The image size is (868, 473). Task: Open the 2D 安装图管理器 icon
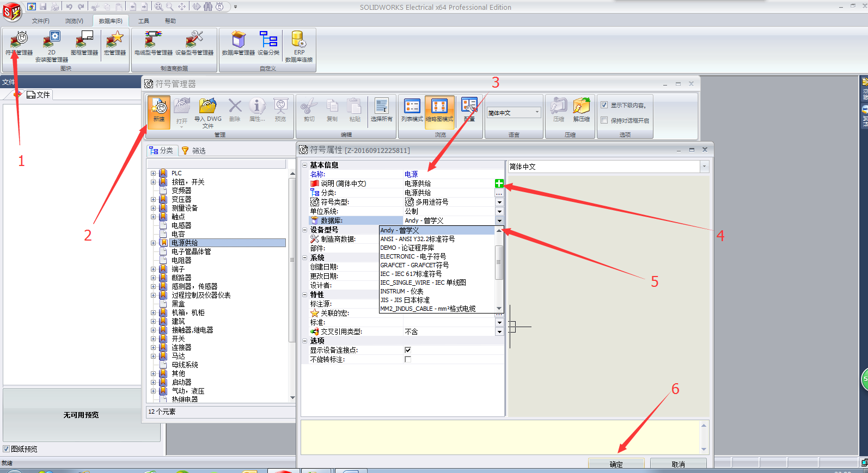pos(52,46)
